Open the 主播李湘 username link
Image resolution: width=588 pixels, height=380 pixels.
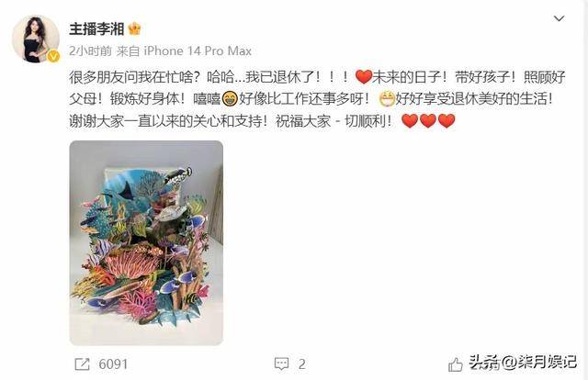(x=96, y=28)
